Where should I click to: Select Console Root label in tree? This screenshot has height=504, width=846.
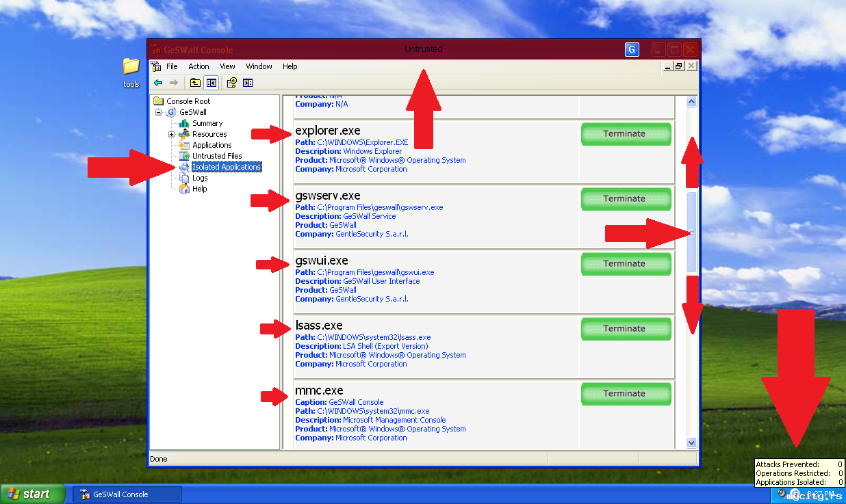click(188, 101)
